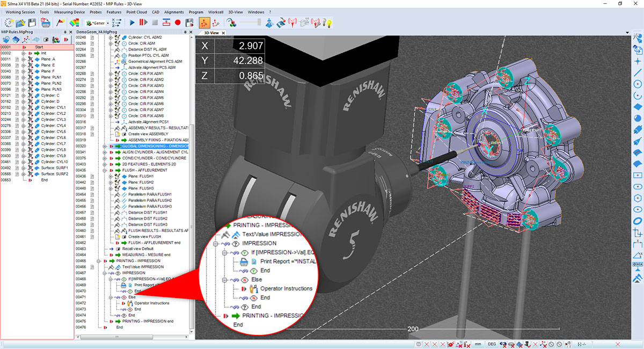This screenshot has width=644, height=349.
Task: Open the Probes menu
Action: (x=96, y=11)
